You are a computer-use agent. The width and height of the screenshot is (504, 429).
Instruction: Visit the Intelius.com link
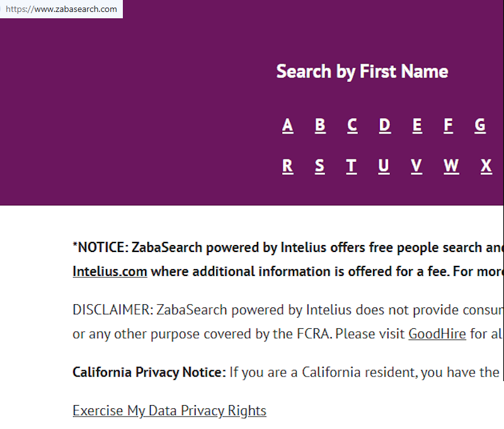pos(110,271)
